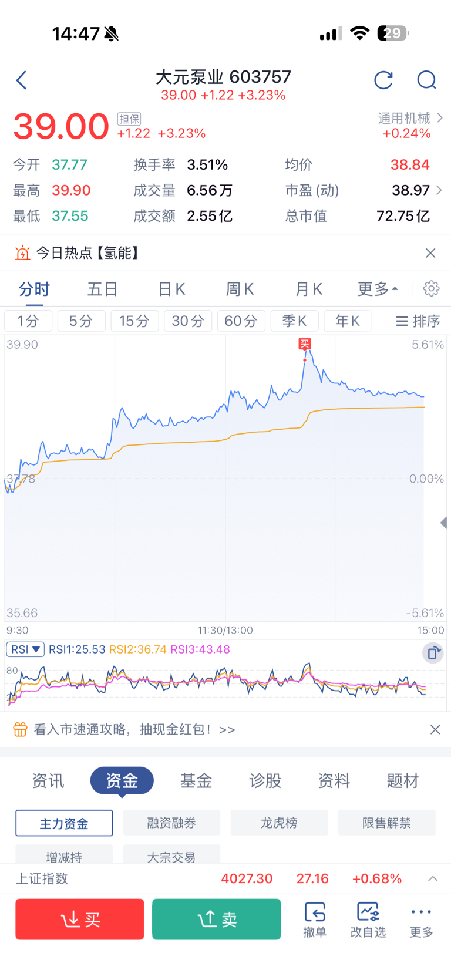Tap the back arrow icon
The image size is (451, 980).
pyautogui.click(x=22, y=80)
